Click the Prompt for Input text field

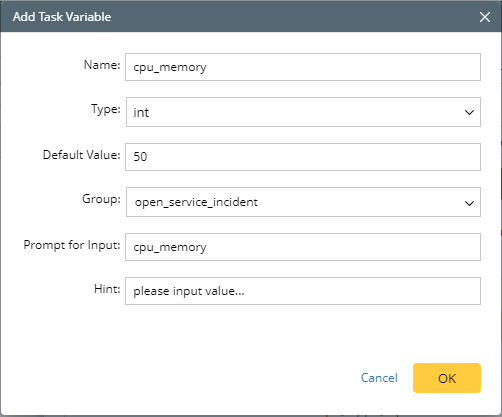click(303, 247)
